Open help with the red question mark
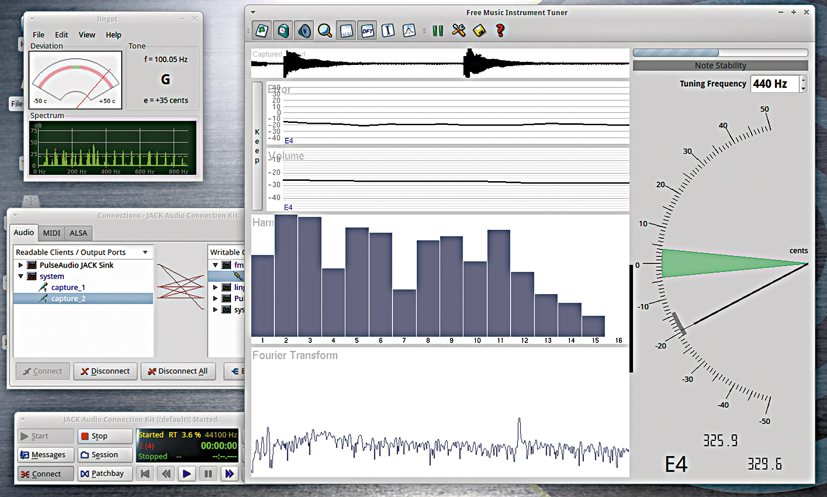Image resolution: width=827 pixels, height=497 pixels. click(x=500, y=31)
